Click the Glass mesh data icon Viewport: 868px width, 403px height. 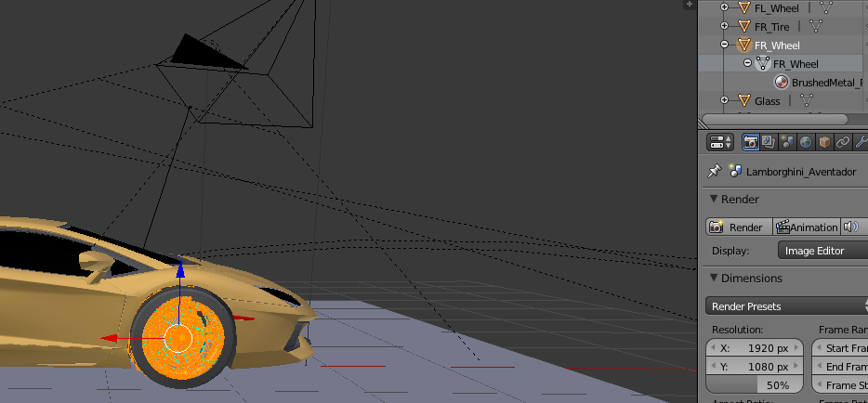point(807,100)
